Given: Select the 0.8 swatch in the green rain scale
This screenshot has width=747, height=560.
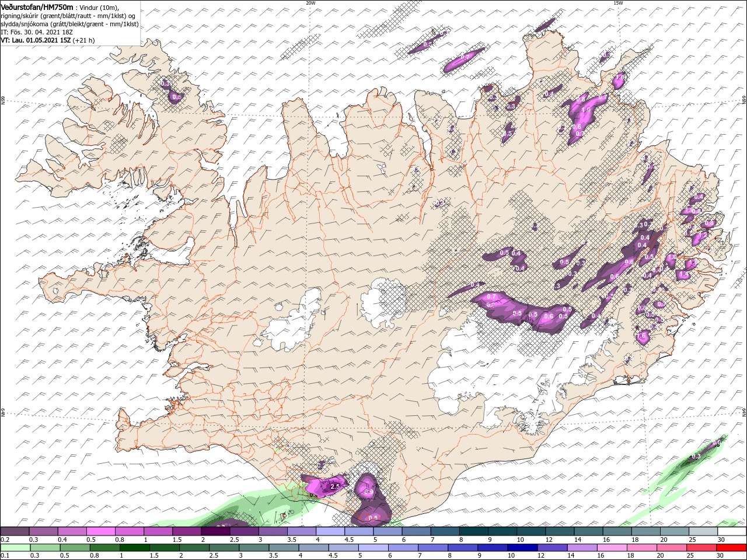Looking at the screenshot, I should point(105,548).
